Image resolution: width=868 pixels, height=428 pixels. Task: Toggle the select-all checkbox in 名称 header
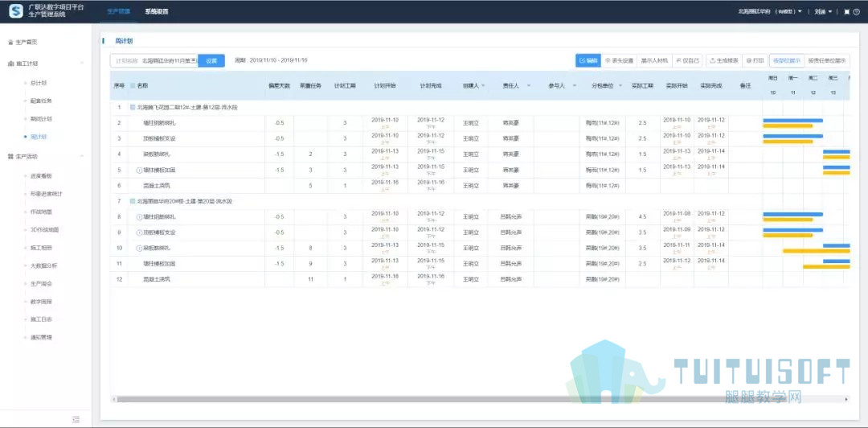pyautogui.click(x=133, y=86)
